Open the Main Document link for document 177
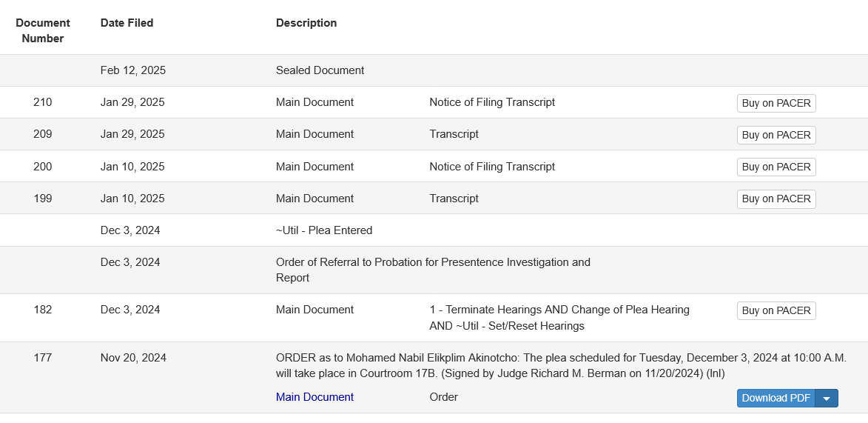The image size is (868, 423). [x=314, y=397]
